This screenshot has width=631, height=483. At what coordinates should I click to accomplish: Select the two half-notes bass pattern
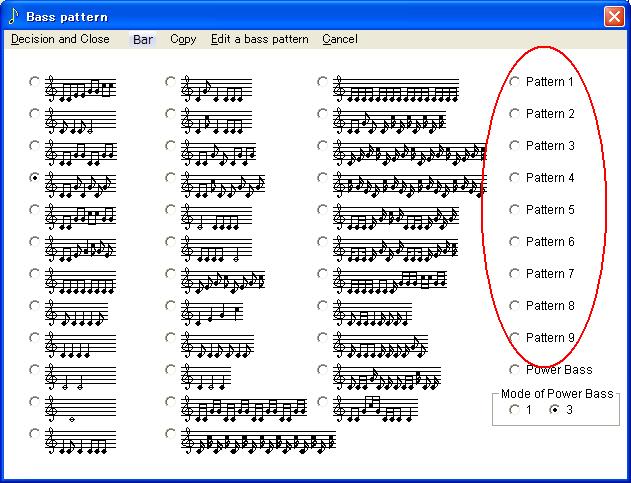(x=36, y=370)
